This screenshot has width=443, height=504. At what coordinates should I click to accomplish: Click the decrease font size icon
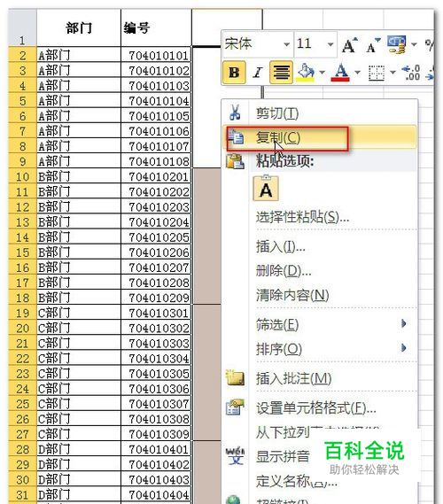coord(373,46)
